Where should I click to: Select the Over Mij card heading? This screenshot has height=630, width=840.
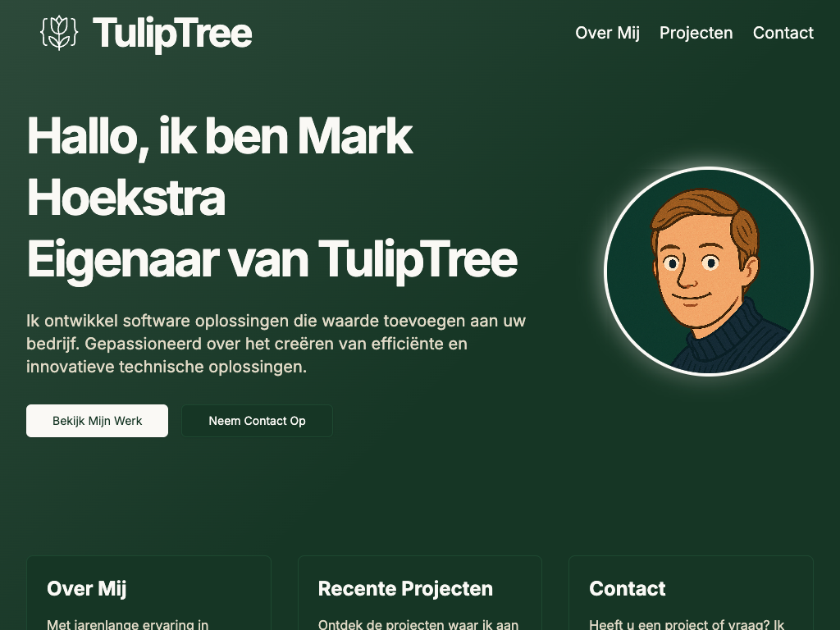pyautogui.click(x=87, y=588)
